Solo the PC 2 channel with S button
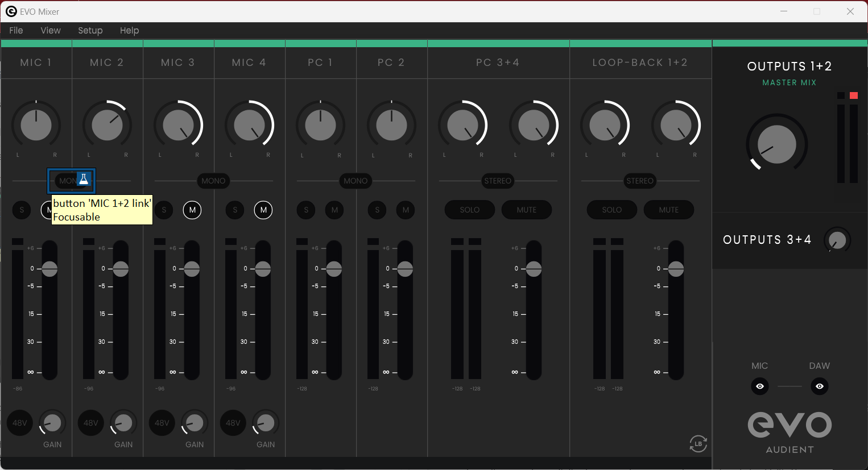This screenshot has width=868, height=470. (377, 210)
